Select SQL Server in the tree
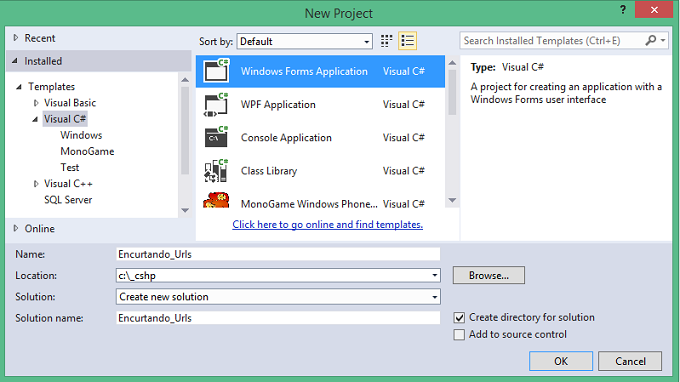This screenshot has height=382, width=680. [x=68, y=200]
